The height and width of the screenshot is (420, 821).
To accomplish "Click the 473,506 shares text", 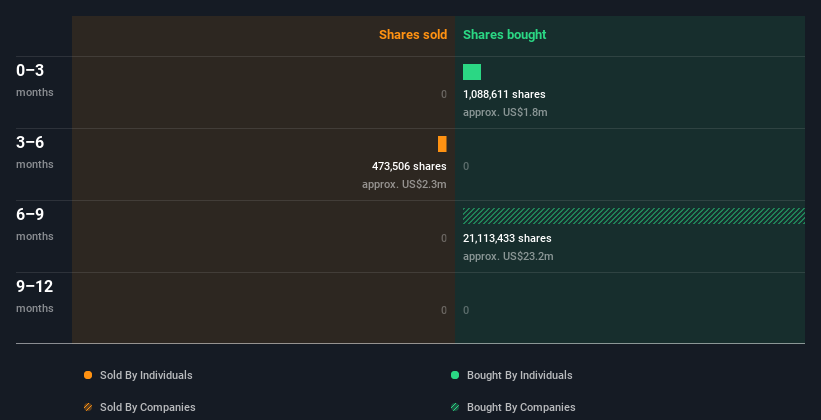I will 409,166.
